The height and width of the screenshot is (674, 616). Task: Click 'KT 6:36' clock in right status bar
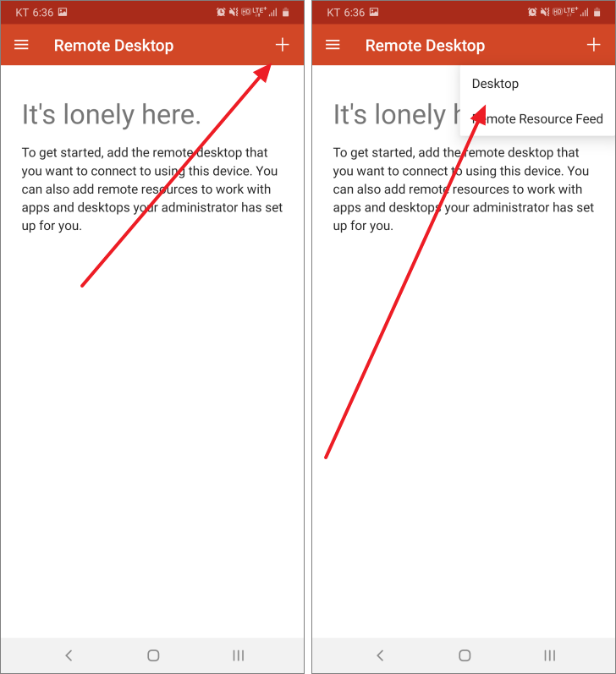(x=346, y=13)
